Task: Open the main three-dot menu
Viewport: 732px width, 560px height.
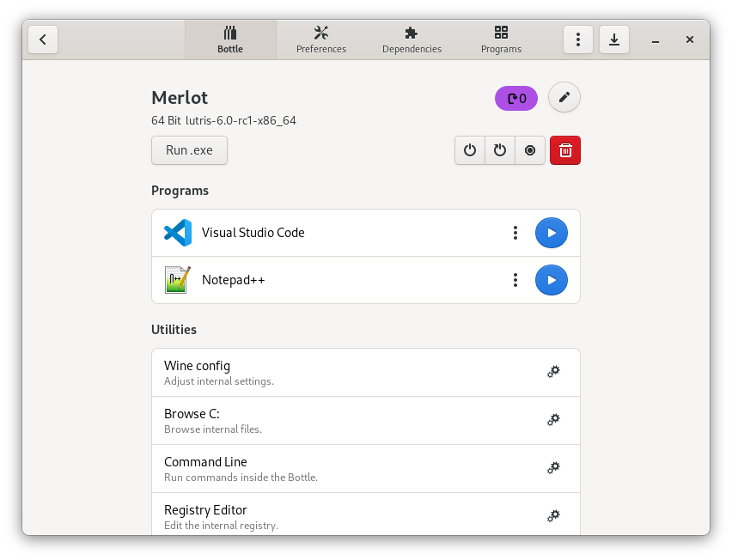Action: [x=577, y=39]
